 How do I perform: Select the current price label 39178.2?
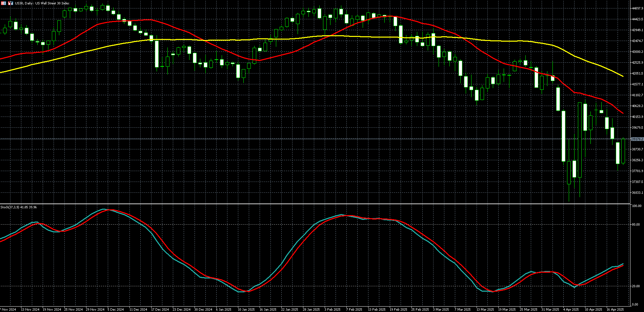pos(637,139)
